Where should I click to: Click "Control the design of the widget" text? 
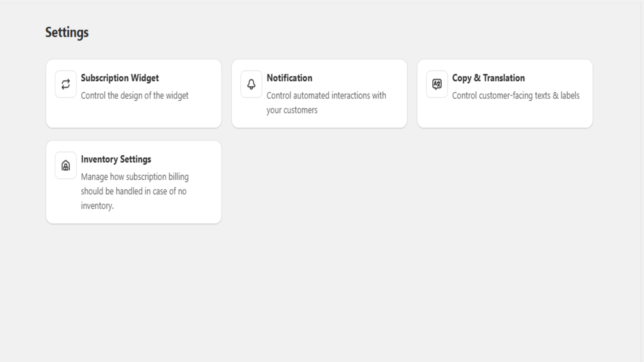[x=134, y=96]
